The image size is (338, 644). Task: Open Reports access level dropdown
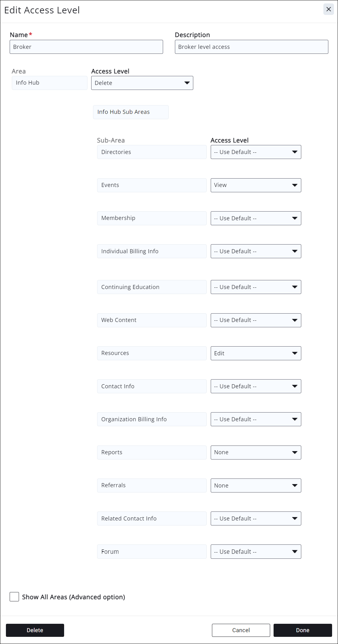click(256, 452)
